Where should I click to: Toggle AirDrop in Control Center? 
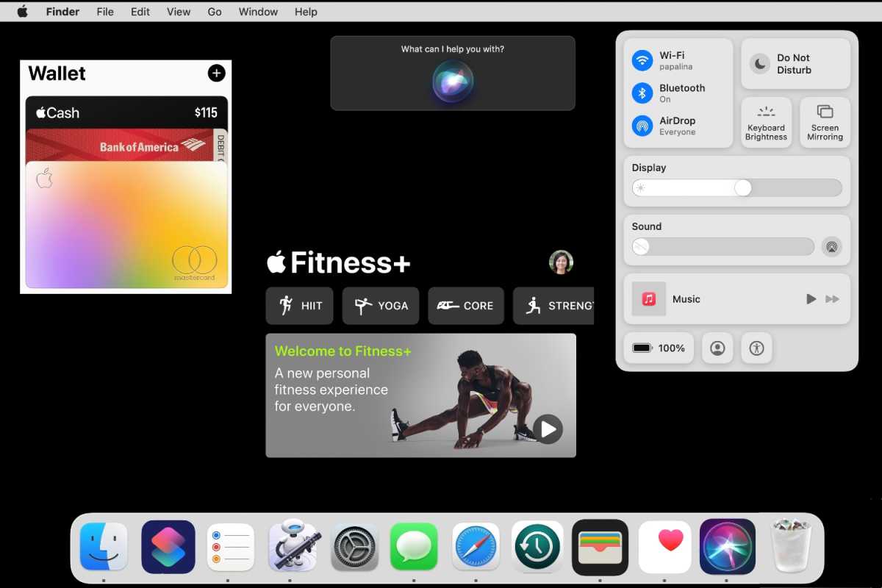[x=642, y=126]
